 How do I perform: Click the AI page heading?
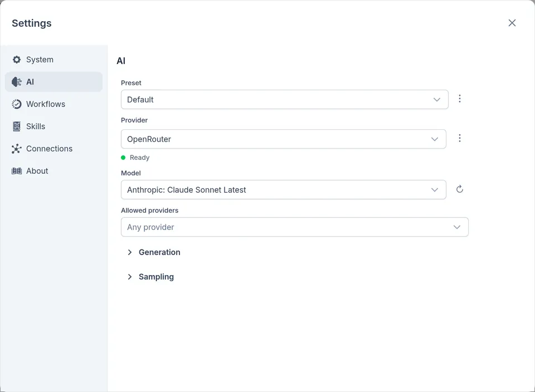[121, 61]
